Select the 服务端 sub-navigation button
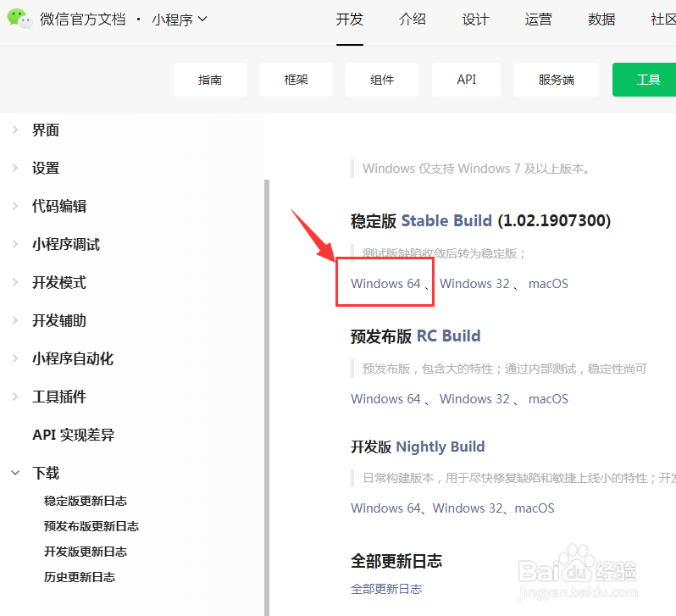 557,80
